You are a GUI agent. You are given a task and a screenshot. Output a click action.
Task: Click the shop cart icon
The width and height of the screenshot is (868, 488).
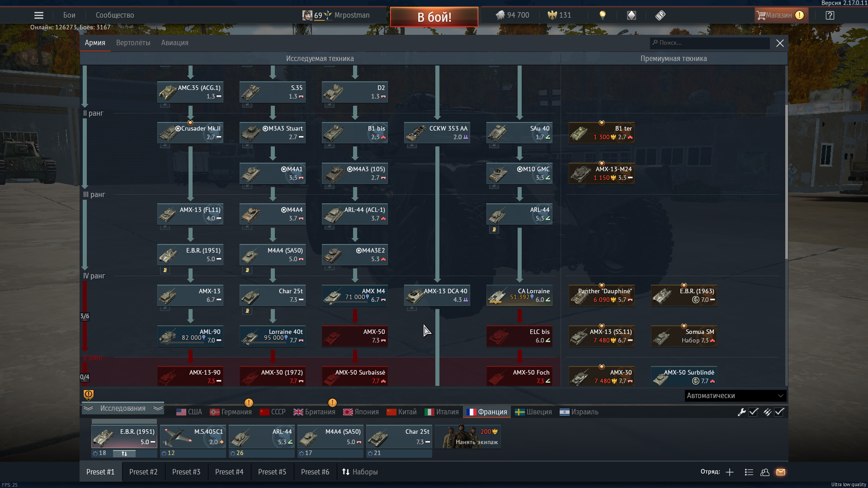point(761,15)
